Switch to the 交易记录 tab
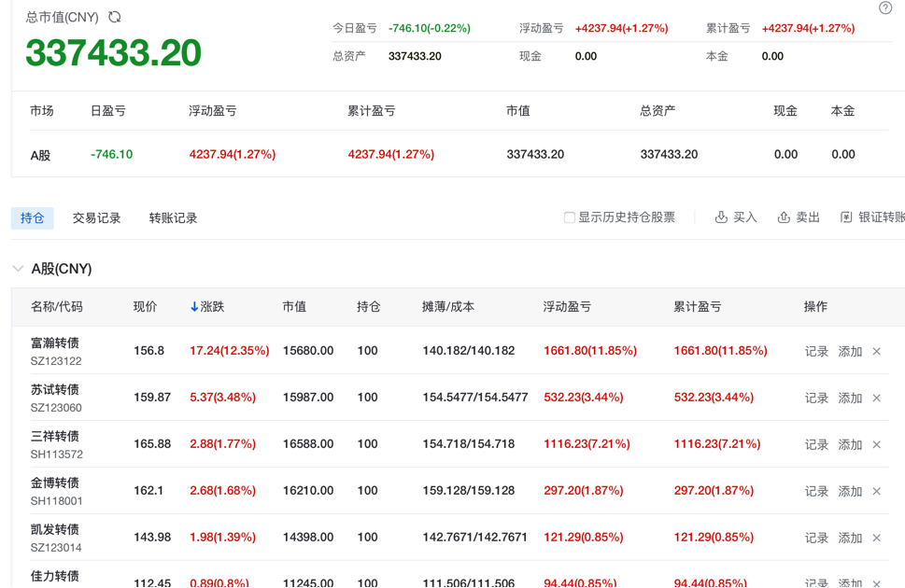 tap(97, 217)
